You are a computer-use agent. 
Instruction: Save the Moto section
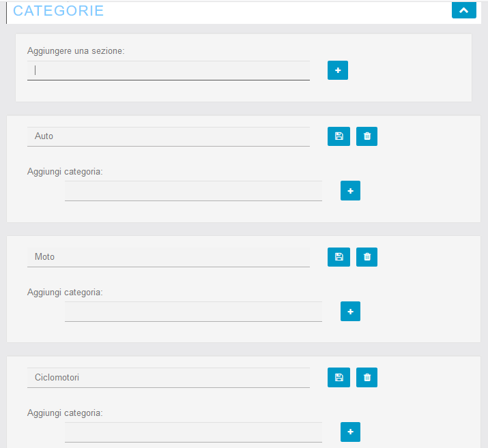(x=339, y=257)
